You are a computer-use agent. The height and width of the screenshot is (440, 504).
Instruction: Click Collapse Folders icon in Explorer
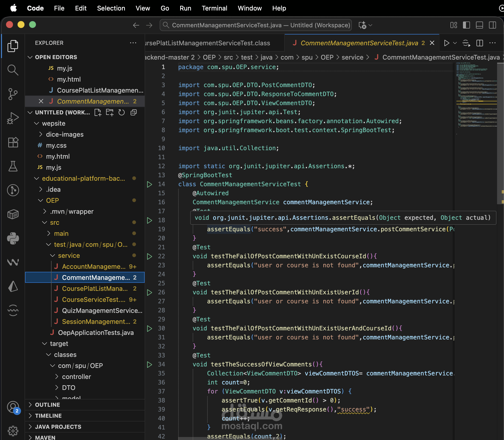[x=134, y=112]
